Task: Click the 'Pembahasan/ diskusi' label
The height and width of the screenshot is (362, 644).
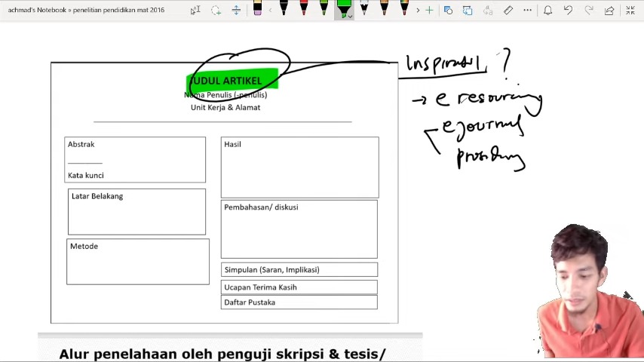Action: 261,207
